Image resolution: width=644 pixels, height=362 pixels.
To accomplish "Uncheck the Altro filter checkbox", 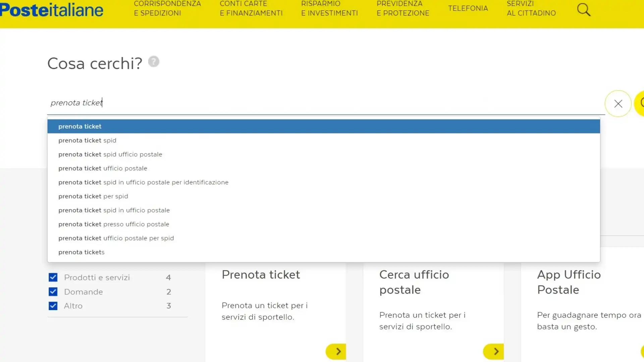I will 53,306.
